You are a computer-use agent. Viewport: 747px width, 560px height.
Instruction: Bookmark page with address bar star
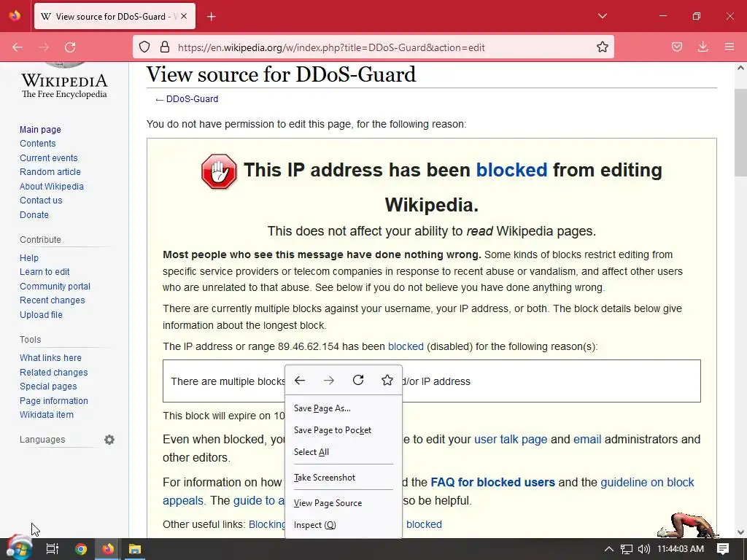pos(602,47)
